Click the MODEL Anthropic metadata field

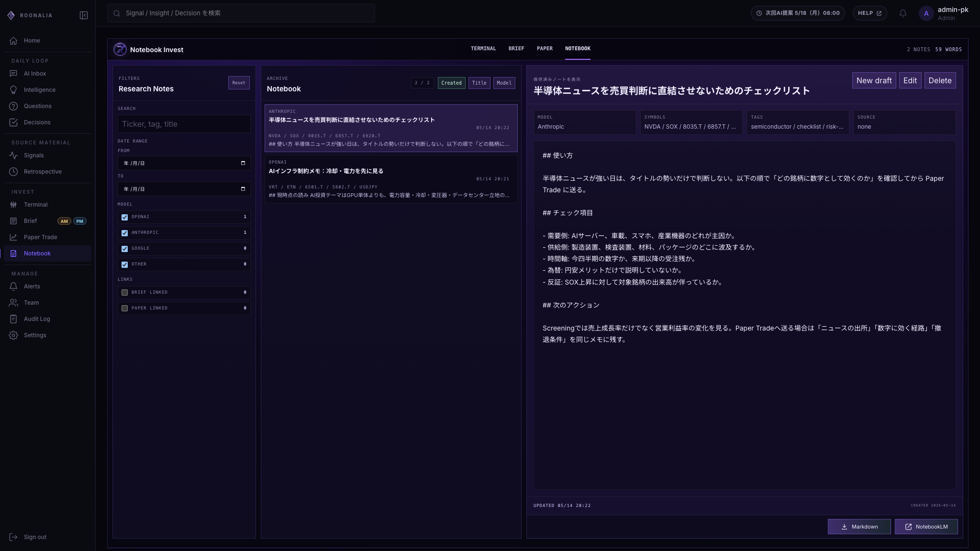point(585,122)
